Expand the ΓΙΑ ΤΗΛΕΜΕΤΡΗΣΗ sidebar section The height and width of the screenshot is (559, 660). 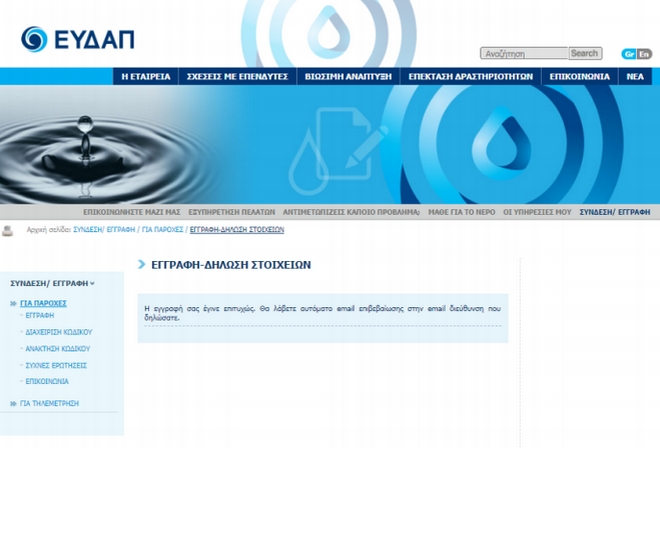point(49,403)
